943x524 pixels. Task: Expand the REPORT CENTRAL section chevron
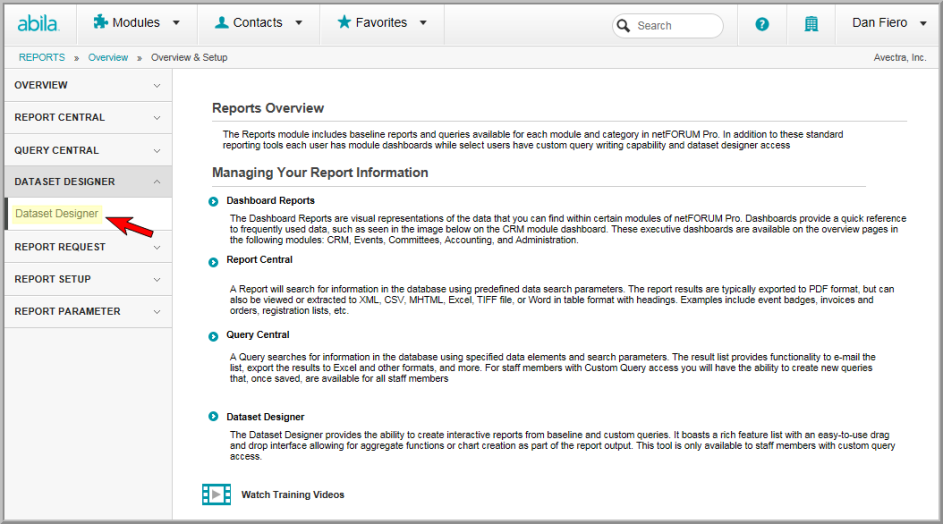(x=157, y=118)
